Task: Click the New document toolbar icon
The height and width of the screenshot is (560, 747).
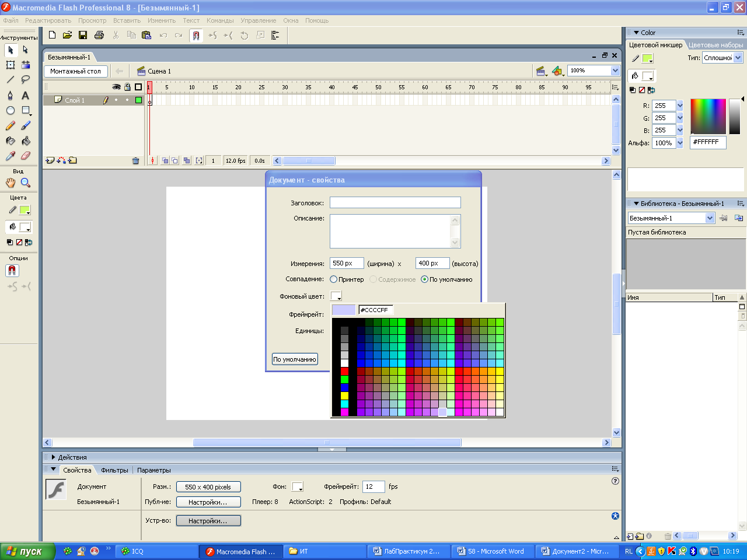Action: [x=52, y=35]
